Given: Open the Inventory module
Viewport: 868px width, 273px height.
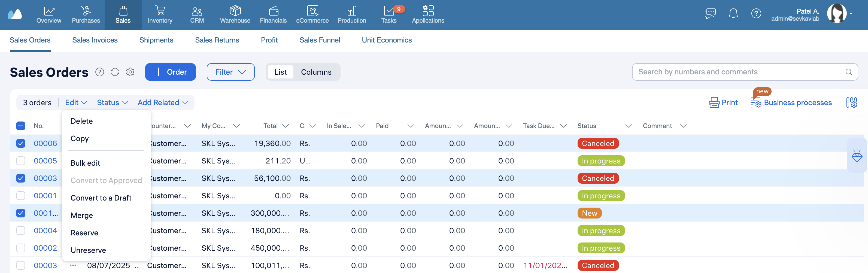Looking at the screenshot, I should click(160, 15).
